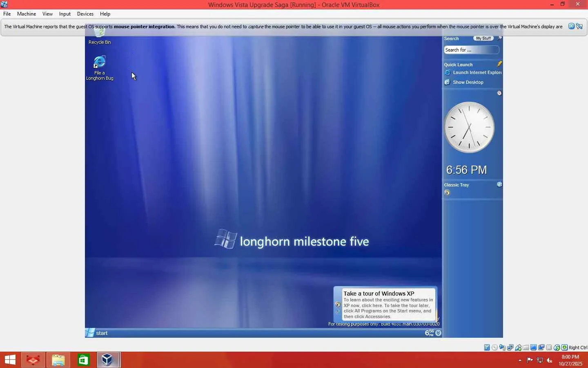This screenshot has width=588, height=368.
Task: Open the red taskbar app after Start
Action: 33,360
